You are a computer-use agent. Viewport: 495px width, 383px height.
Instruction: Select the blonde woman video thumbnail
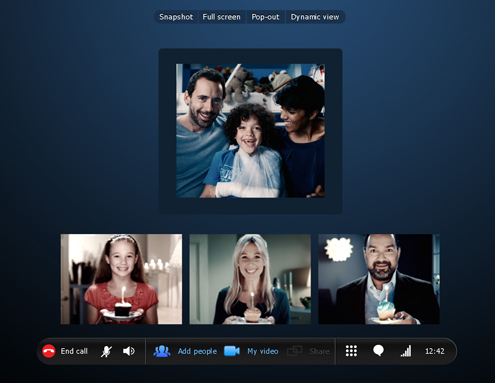pyautogui.click(x=250, y=279)
